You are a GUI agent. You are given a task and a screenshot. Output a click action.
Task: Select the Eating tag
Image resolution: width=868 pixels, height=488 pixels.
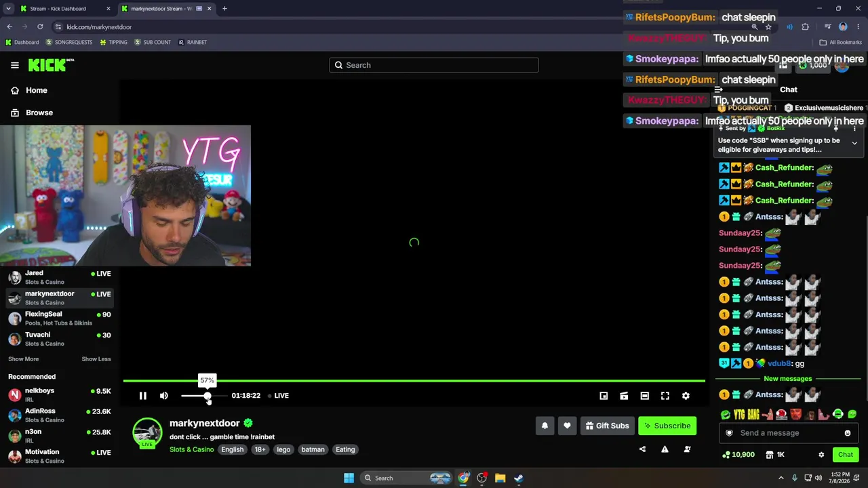click(345, 449)
